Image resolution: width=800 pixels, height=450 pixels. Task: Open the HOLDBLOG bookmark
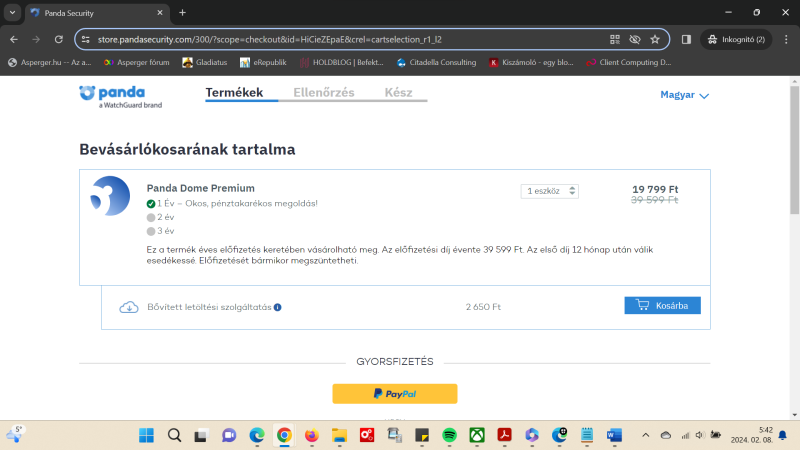coord(342,62)
